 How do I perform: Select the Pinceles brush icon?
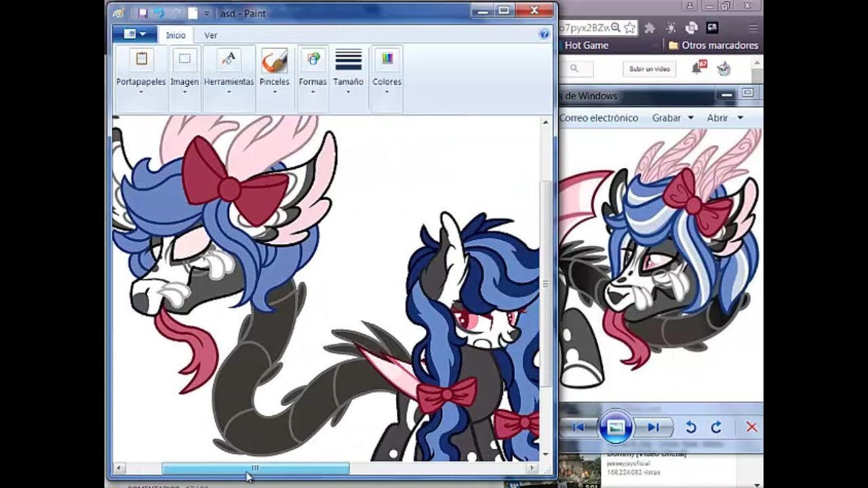[x=274, y=60]
